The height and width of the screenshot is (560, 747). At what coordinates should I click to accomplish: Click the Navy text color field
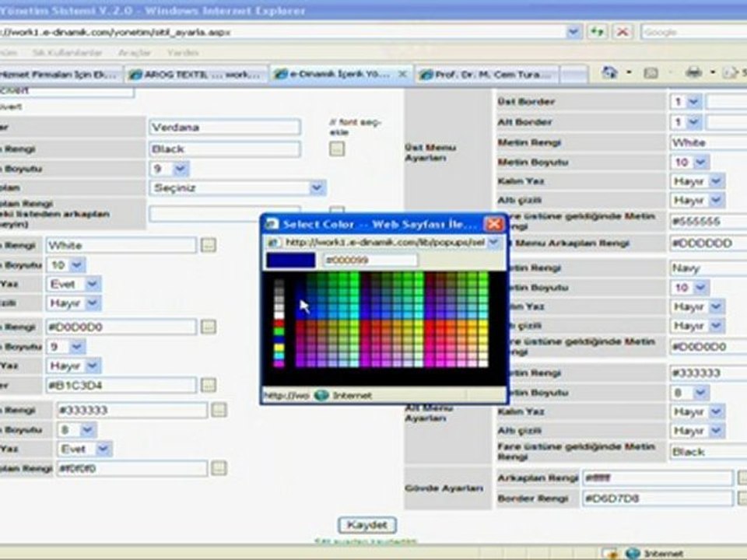[x=708, y=268]
